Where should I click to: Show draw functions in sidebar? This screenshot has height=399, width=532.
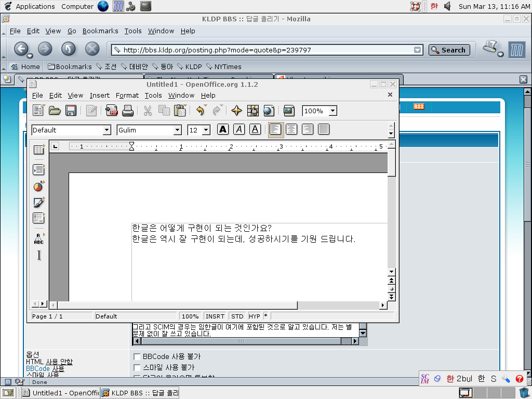coord(38,202)
